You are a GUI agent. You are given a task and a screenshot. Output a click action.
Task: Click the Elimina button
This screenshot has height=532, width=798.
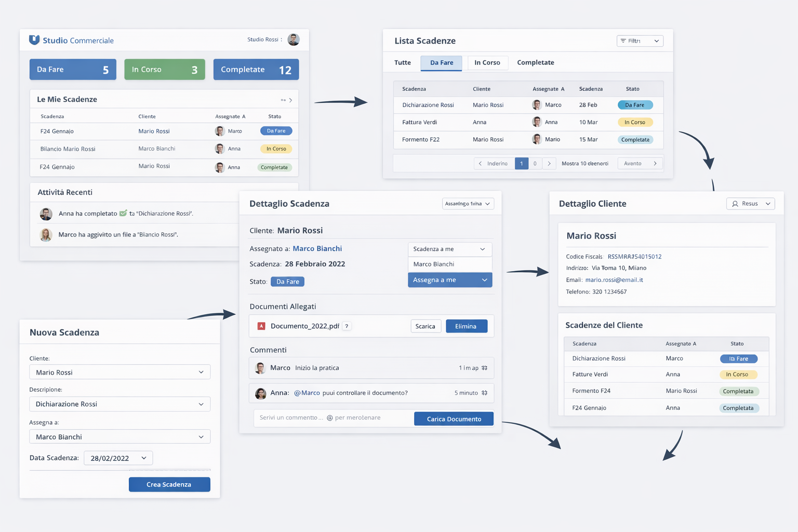coord(467,326)
